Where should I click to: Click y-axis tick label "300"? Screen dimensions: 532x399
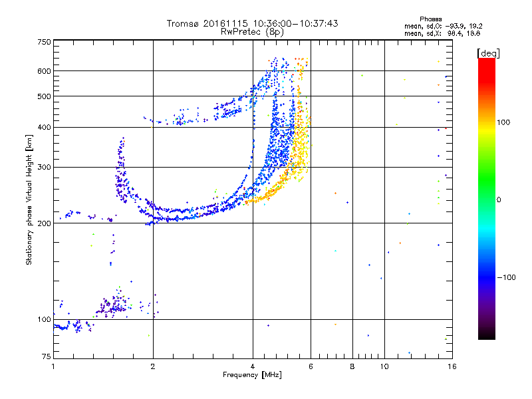coord(44,168)
